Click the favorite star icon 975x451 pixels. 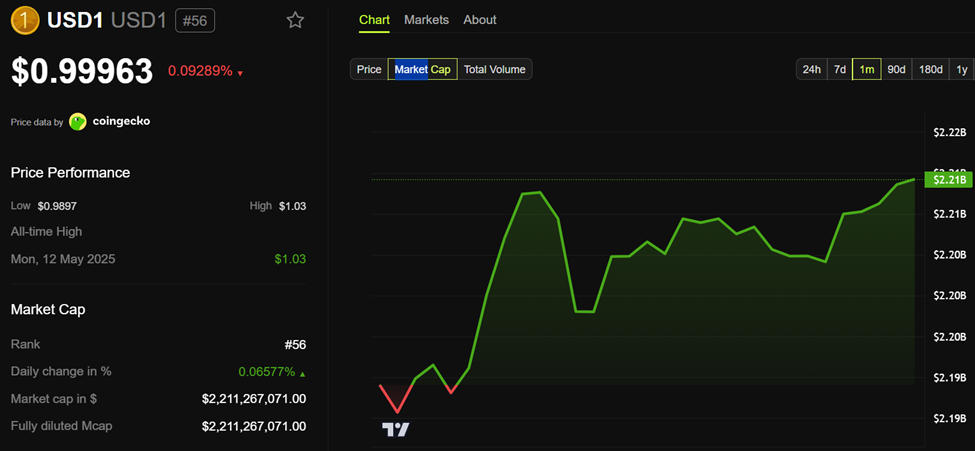[295, 20]
